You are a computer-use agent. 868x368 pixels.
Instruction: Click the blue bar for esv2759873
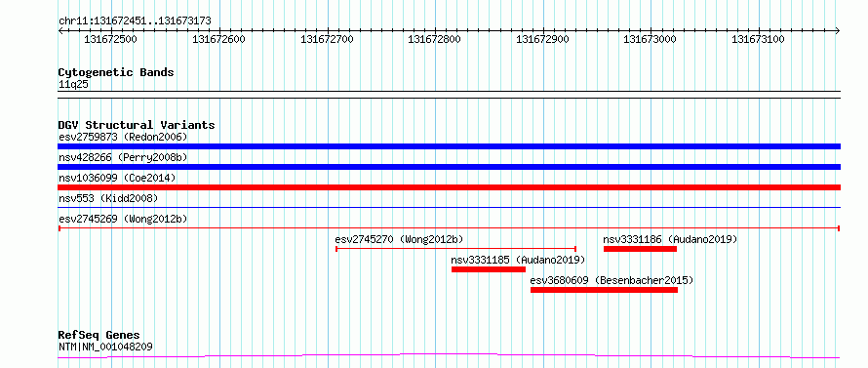click(449, 146)
